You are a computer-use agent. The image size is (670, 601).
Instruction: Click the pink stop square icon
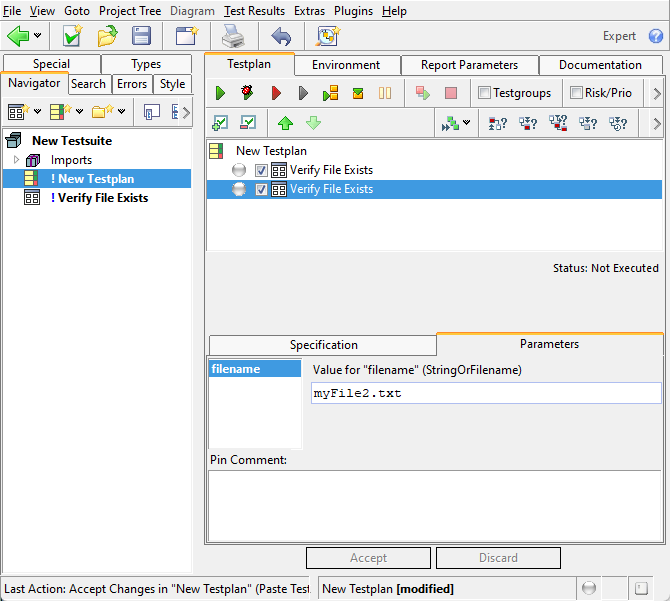click(x=451, y=93)
